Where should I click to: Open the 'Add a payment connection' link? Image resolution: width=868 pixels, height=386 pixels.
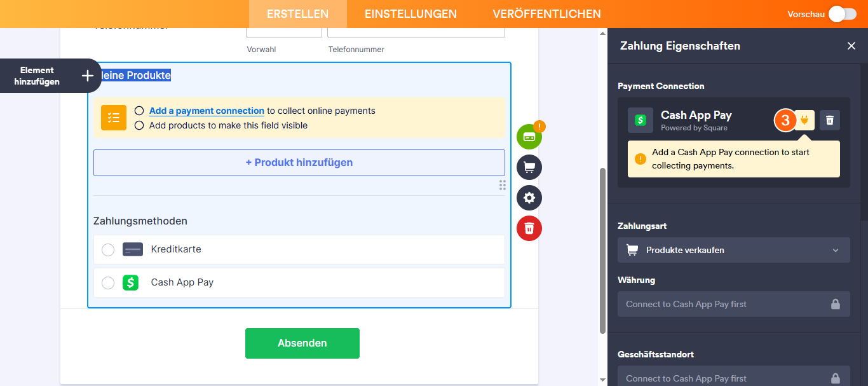[207, 111]
